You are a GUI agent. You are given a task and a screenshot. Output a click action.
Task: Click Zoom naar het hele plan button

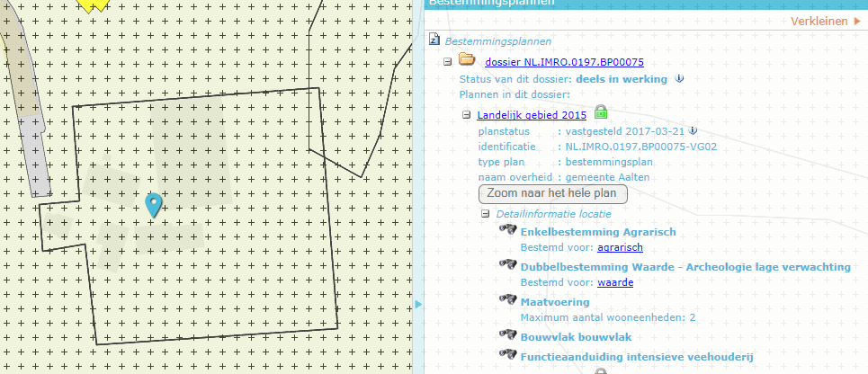point(553,194)
